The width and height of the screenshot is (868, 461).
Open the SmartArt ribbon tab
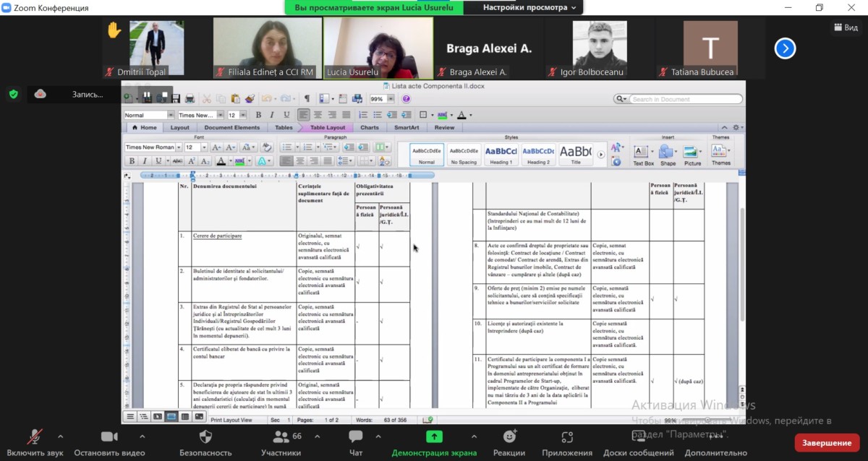coord(407,128)
